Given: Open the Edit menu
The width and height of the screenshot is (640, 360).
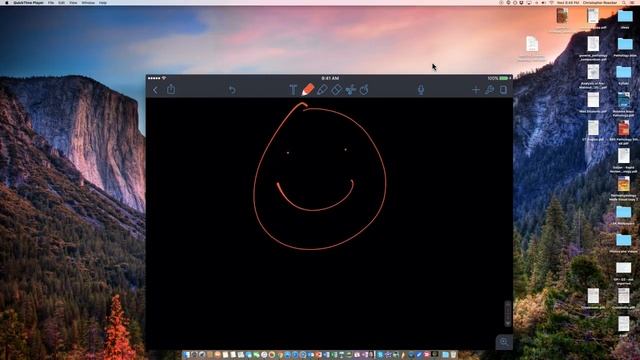Looking at the screenshot, I should pyautogui.click(x=62, y=2).
